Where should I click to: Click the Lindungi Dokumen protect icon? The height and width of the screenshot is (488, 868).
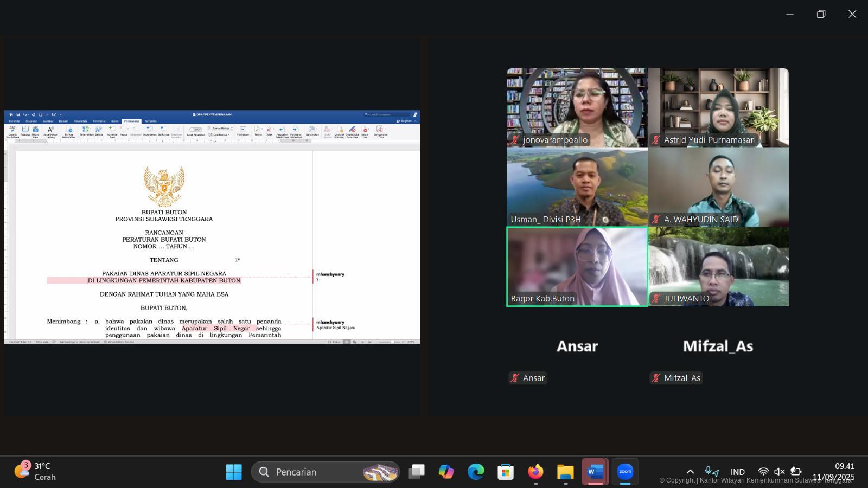pyautogui.click(x=340, y=130)
